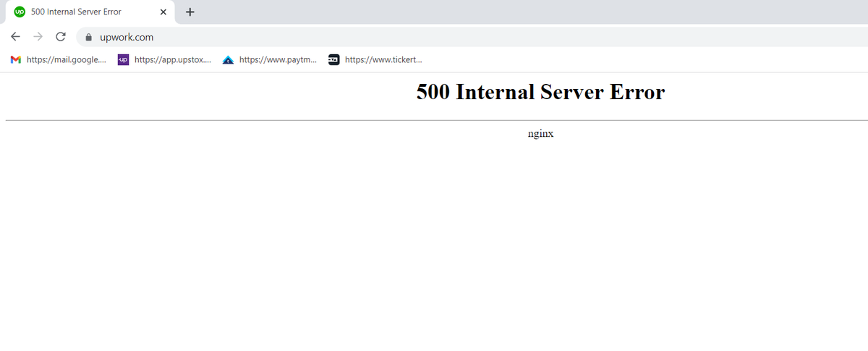This screenshot has height=351, width=868.
Task: Open the paytm bookmark
Action: 270,60
